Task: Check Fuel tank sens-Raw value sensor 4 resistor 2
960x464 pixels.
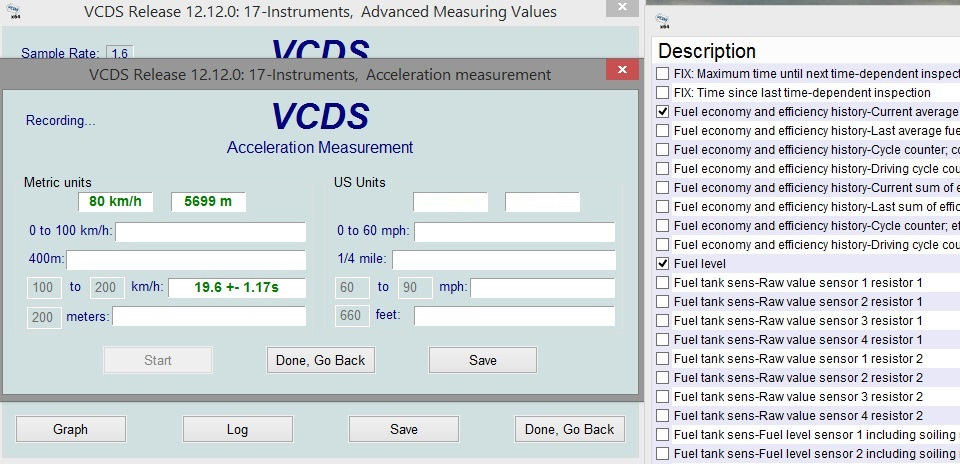Action: tap(662, 416)
